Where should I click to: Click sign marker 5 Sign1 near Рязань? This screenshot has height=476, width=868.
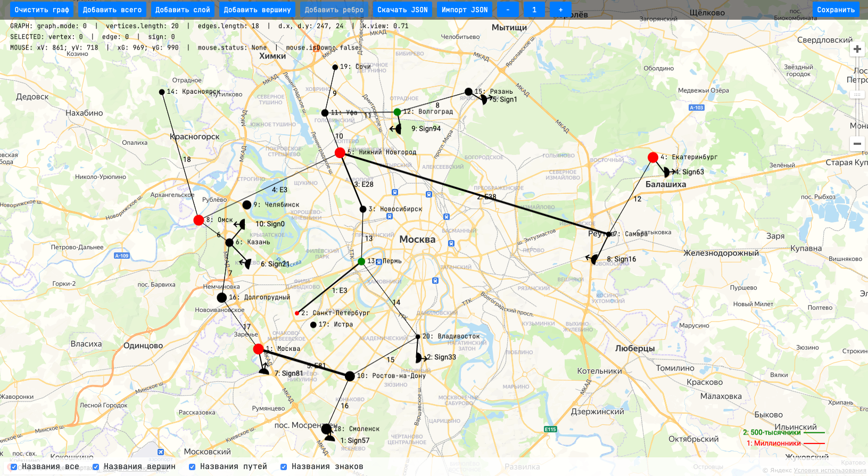coord(483,99)
